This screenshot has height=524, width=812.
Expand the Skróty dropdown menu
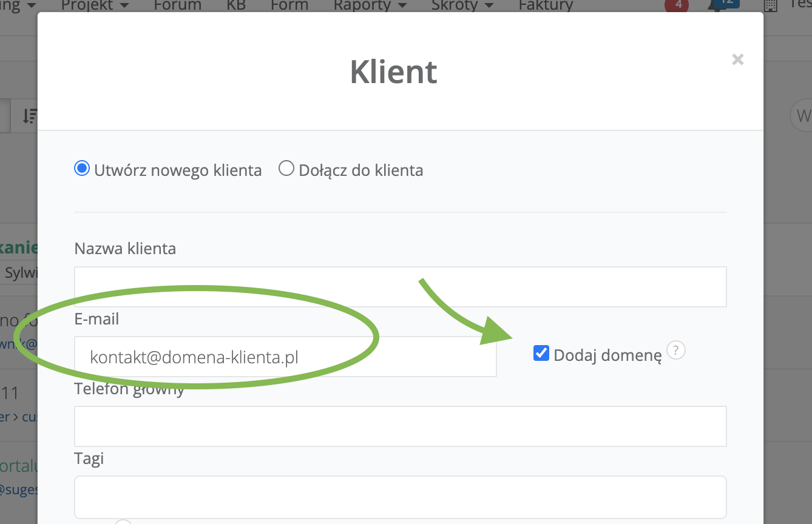[462, 5]
